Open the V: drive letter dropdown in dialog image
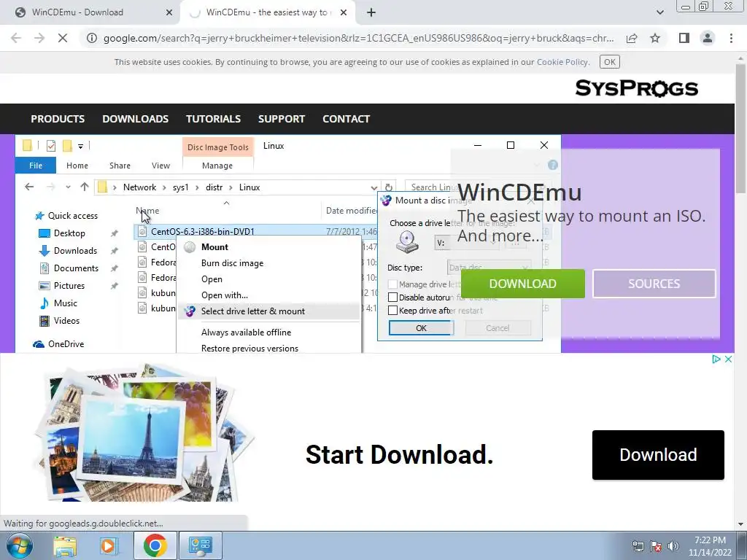 pos(466,243)
